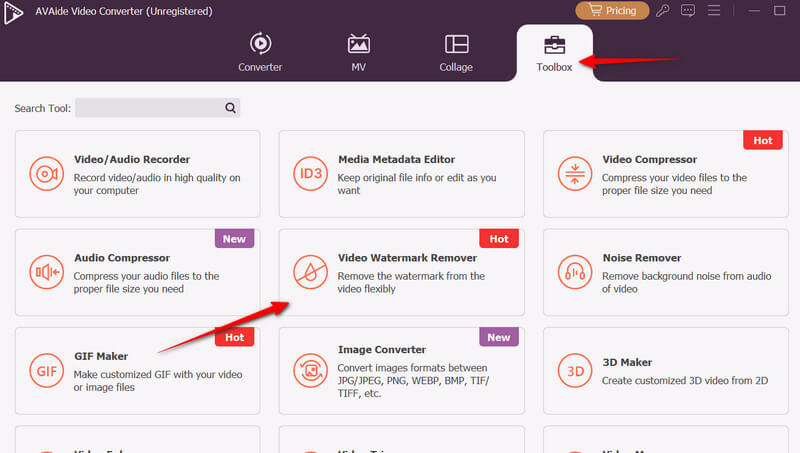This screenshot has width=800, height=453.
Task: Click 'Convert images formats between' description
Action: coord(413,381)
